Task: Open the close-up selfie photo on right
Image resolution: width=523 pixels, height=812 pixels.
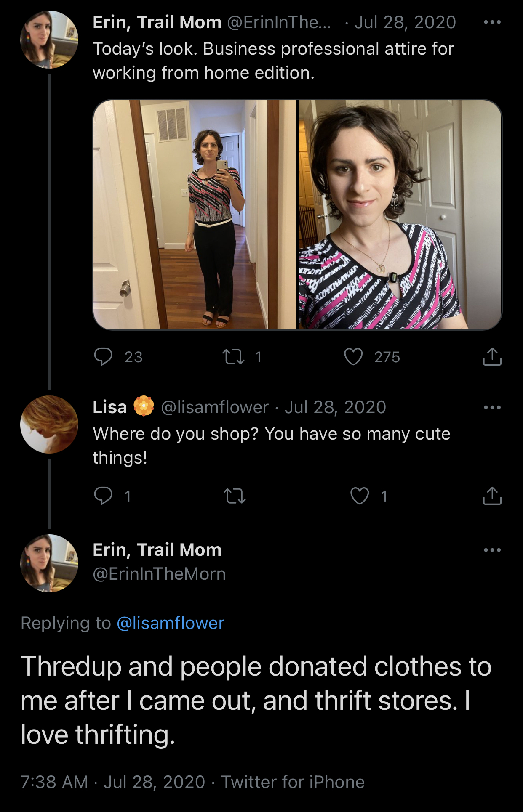Action: tap(400, 215)
